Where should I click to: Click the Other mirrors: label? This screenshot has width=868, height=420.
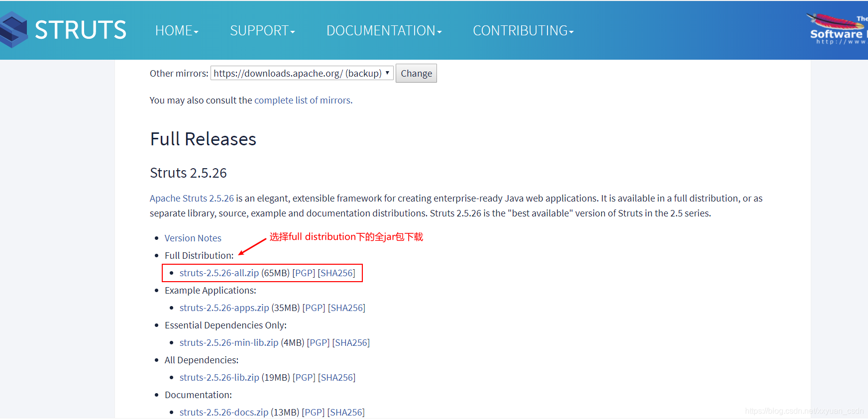click(x=179, y=73)
